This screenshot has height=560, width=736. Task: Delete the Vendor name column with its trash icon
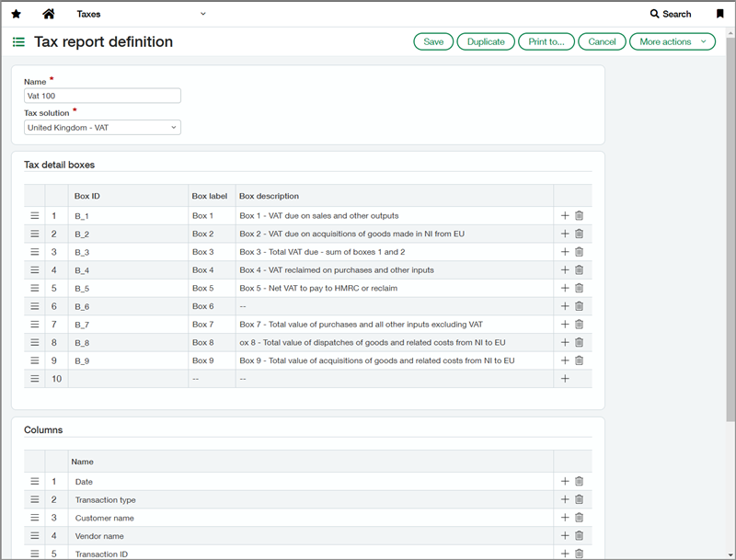pos(578,536)
